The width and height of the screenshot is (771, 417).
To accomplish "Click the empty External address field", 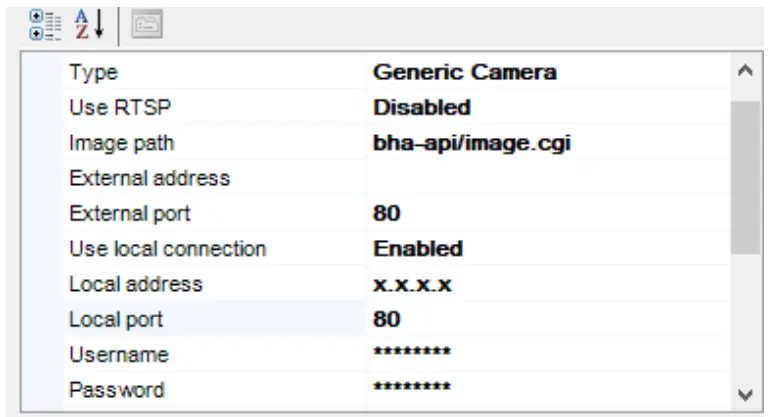I will (x=545, y=179).
